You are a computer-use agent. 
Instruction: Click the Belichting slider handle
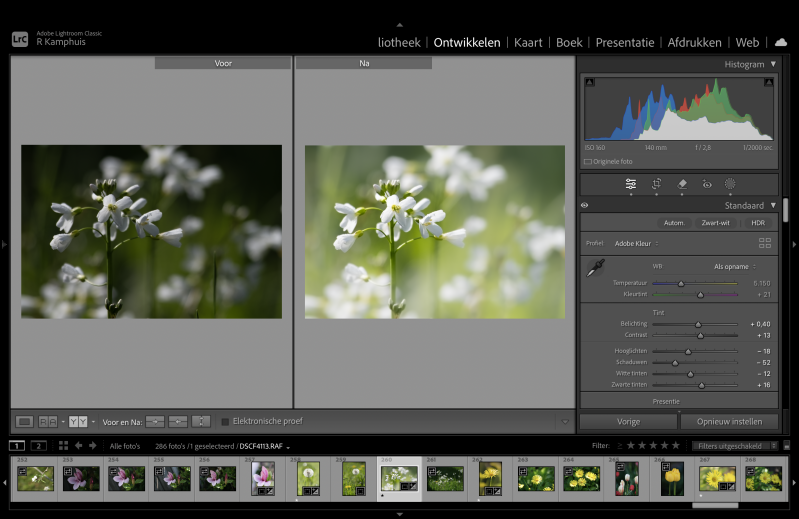(699, 324)
